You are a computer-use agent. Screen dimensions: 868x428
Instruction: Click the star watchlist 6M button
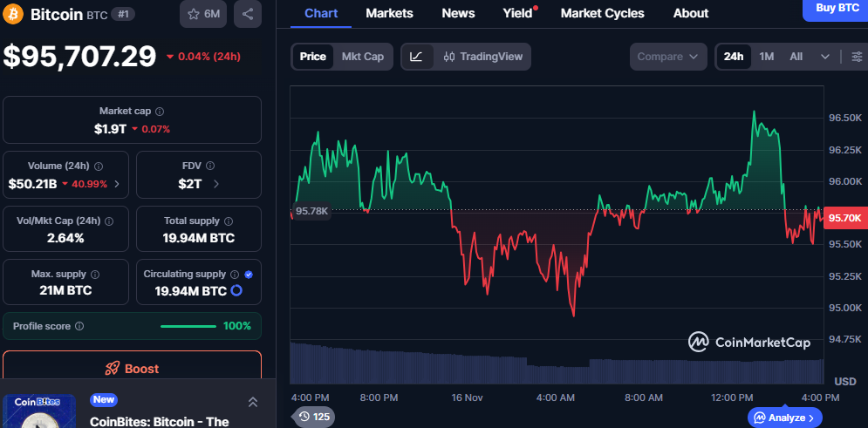(x=205, y=14)
